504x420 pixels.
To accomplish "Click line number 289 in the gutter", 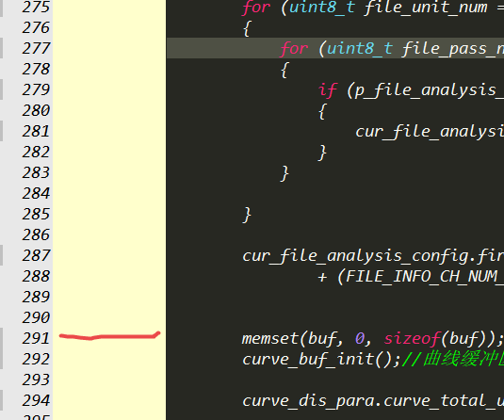I will pos(36,298).
